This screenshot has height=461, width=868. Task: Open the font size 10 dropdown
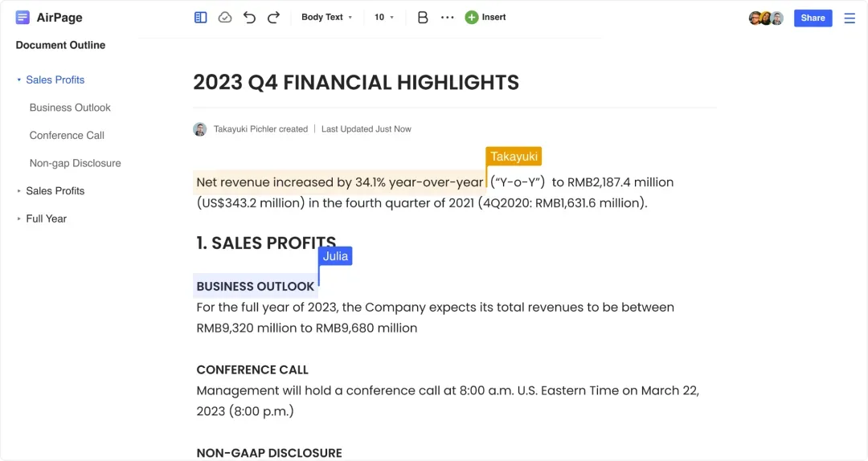click(384, 18)
